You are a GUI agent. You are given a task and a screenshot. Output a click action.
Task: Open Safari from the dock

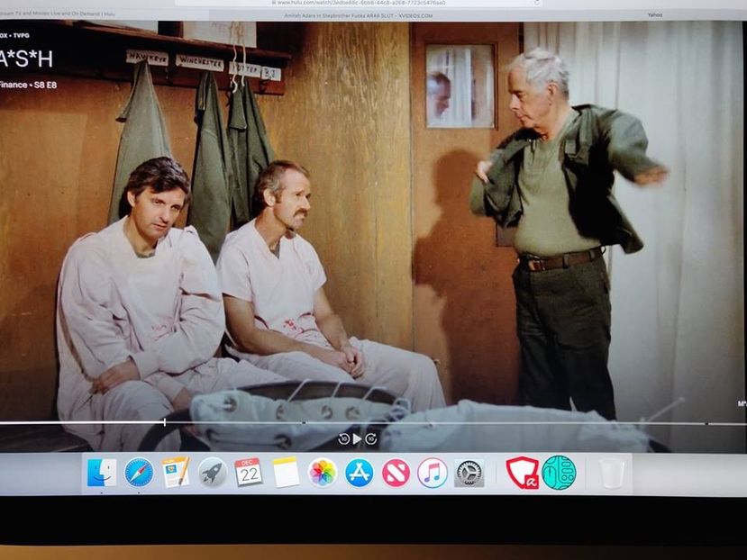pyautogui.click(x=139, y=473)
